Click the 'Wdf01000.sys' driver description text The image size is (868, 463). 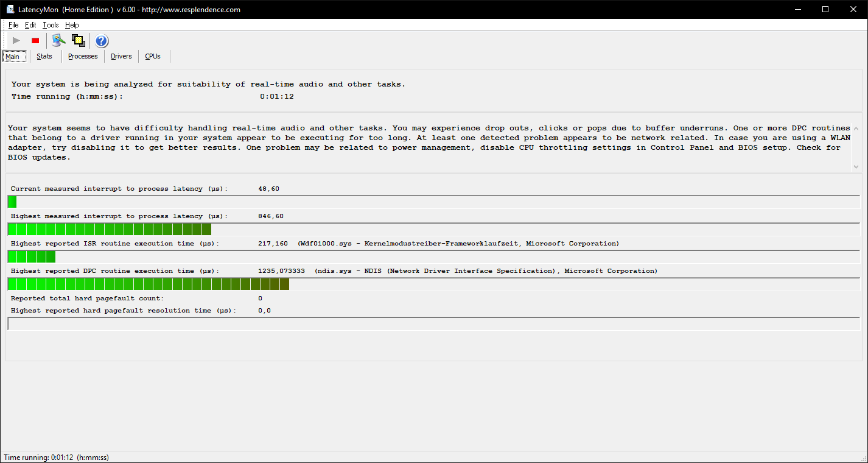(x=458, y=244)
